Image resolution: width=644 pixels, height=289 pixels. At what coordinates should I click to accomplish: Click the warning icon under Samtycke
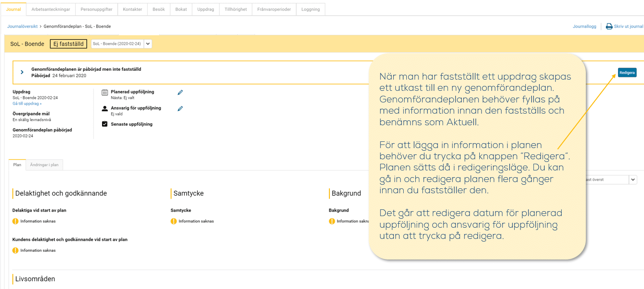pyautogui.click(x=174, y=221)
